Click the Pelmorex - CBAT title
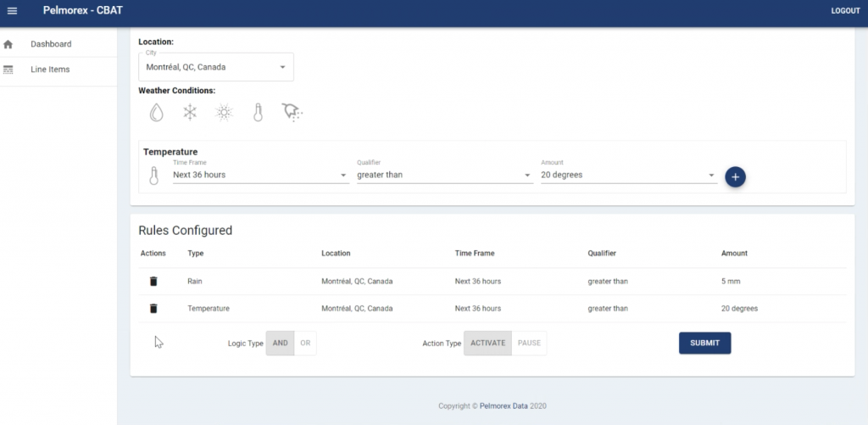This screenshot has width=868, height=425. click(x=83, y=10)
